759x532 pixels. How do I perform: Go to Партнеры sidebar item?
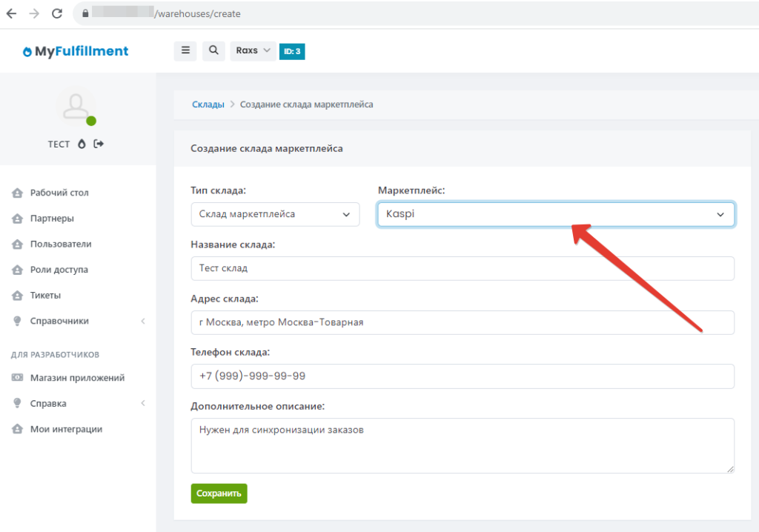tap(52, 219)
